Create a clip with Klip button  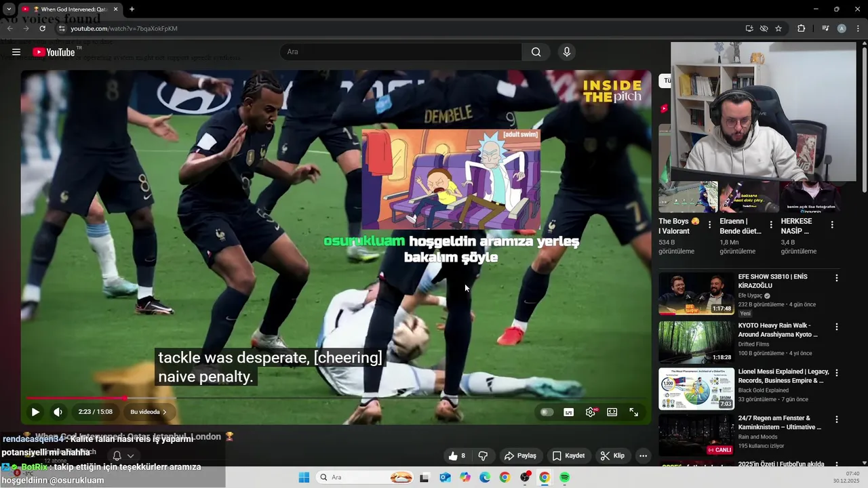[x=612, y=455]
